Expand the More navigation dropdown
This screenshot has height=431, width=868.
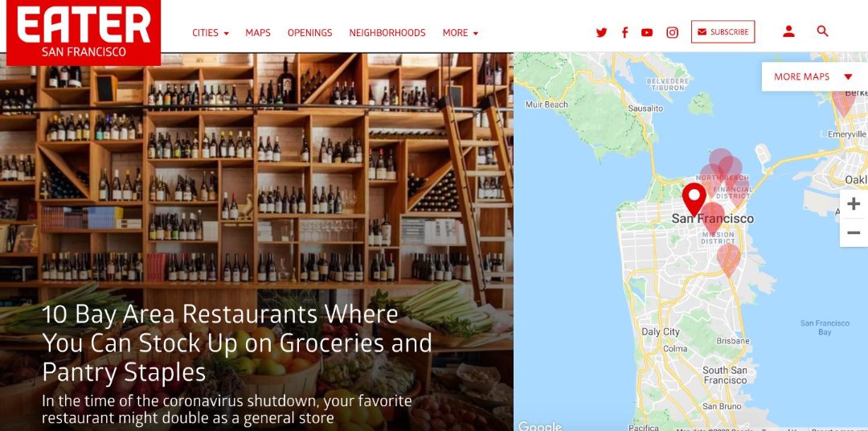pos(460,33)
